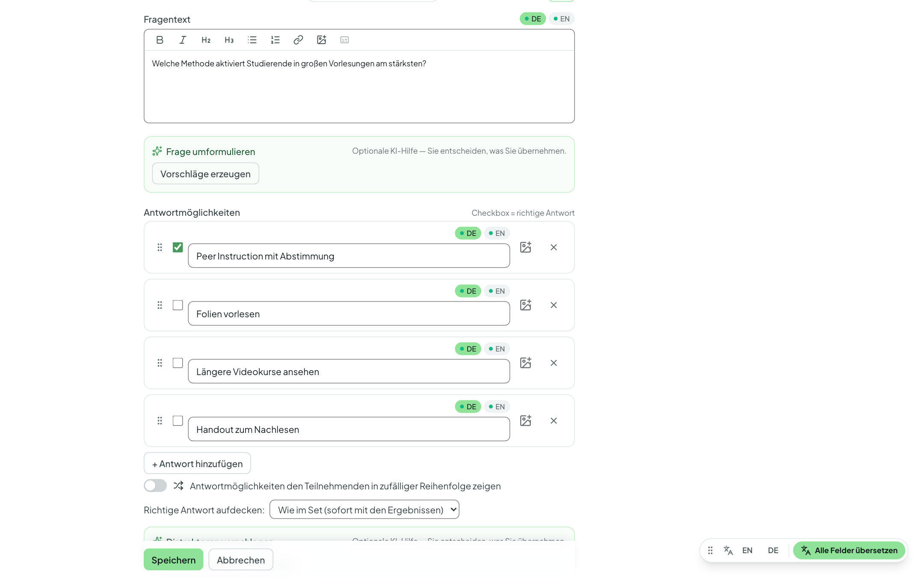Insert a numbered list
The image size is (924, 578).
(x=275, y=40)
